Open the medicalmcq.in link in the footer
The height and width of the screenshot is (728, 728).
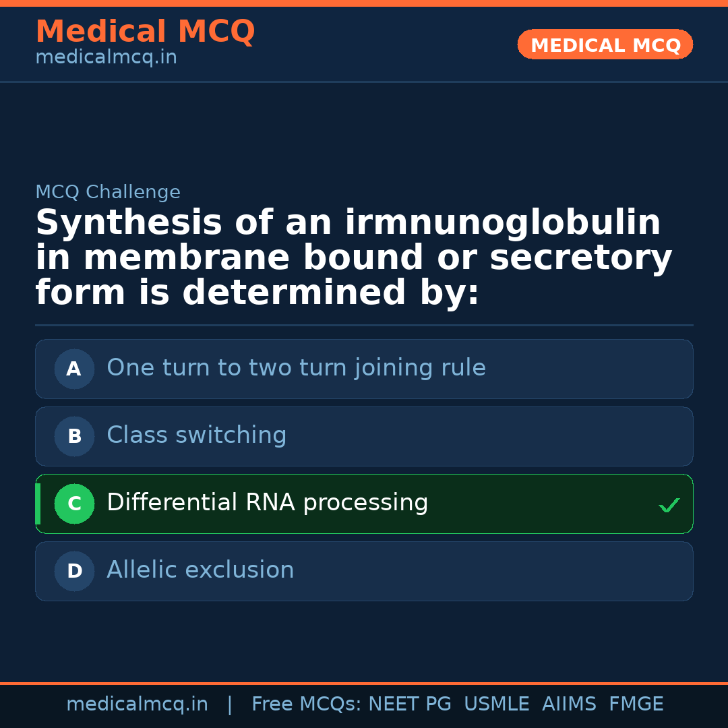click(137, 704)
